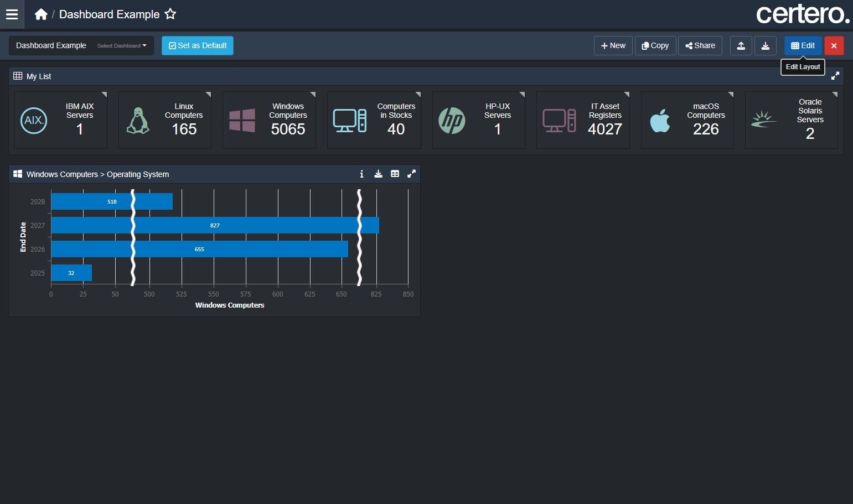Click the 2026 bar showing 655
This screenshot has height=504, width=853.
(199, 249)
